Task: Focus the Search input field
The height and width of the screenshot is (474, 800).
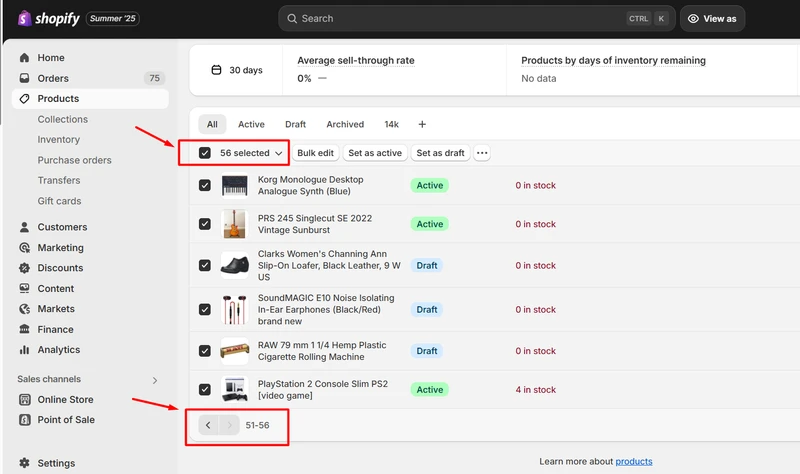Action: (x=477, y=18)
